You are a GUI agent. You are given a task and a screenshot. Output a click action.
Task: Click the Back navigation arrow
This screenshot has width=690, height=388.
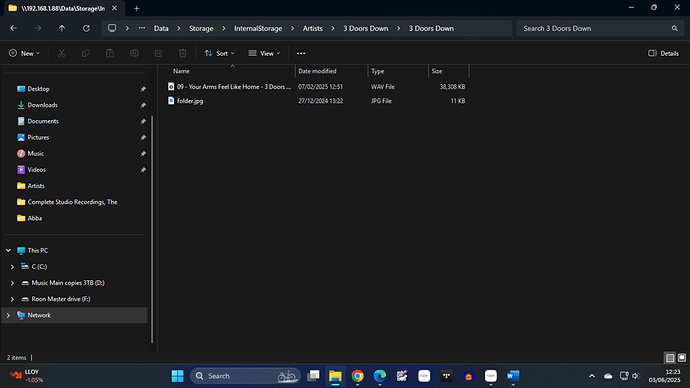click(14, 28)
